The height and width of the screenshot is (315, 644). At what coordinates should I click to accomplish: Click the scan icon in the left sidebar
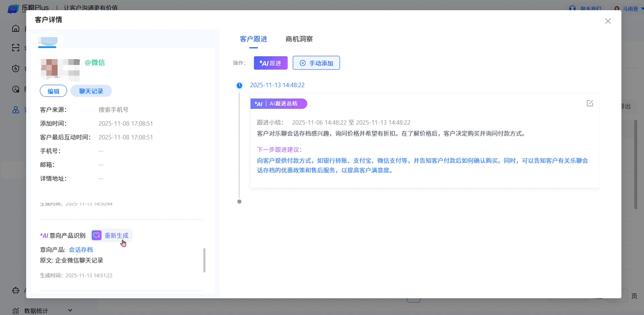(16, 48)
